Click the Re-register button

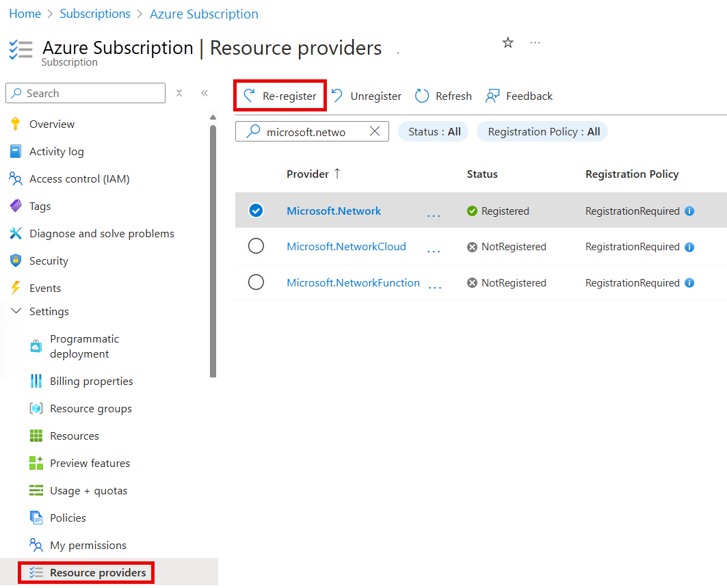pos(280,96)
